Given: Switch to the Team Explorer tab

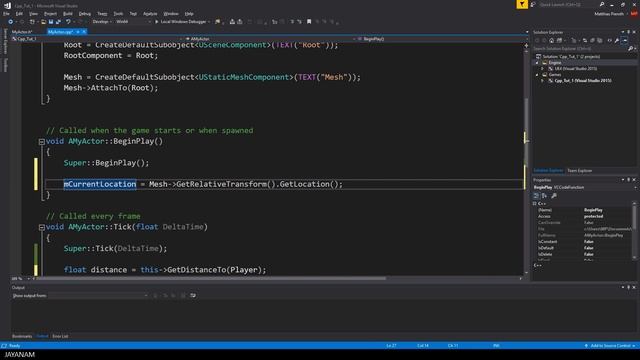Looking at the screenshot, I should point(579,171).
